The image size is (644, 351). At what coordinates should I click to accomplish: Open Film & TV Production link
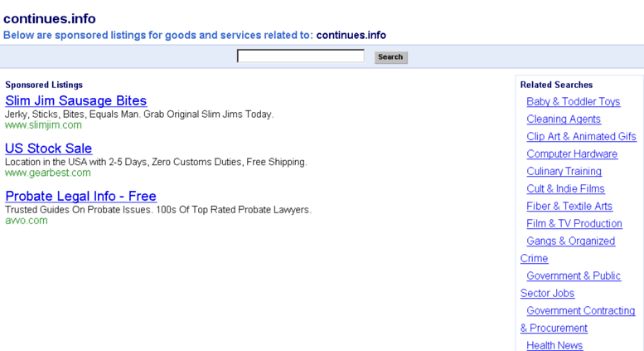click(574, 223)
